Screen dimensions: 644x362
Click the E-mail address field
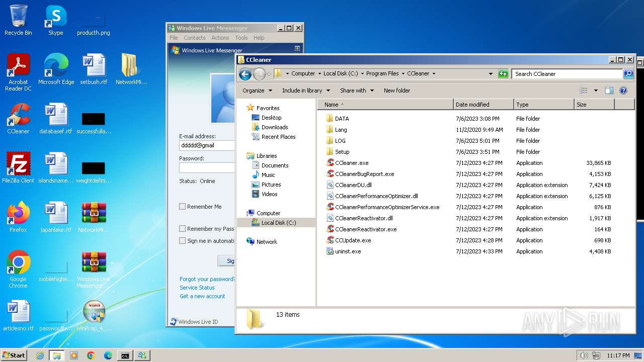pos(207,145)
